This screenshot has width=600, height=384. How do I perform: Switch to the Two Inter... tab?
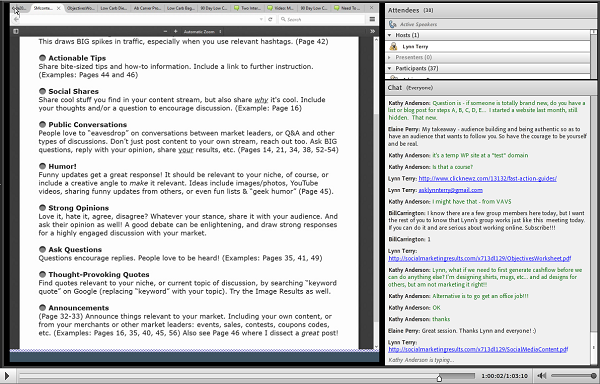point(247,8)
